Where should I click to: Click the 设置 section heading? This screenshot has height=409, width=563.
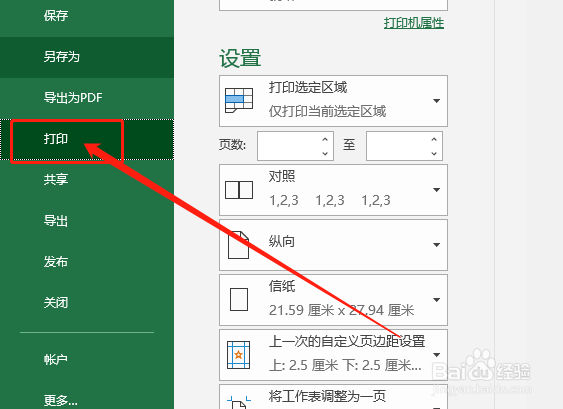click(x=240, y=58)
